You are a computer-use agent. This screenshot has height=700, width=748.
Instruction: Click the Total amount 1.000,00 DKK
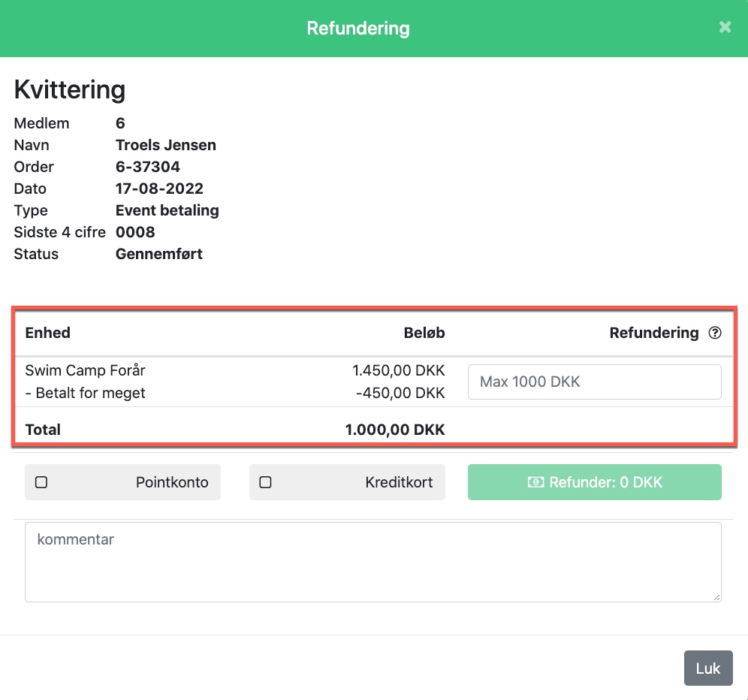click(x=394, y=430)
